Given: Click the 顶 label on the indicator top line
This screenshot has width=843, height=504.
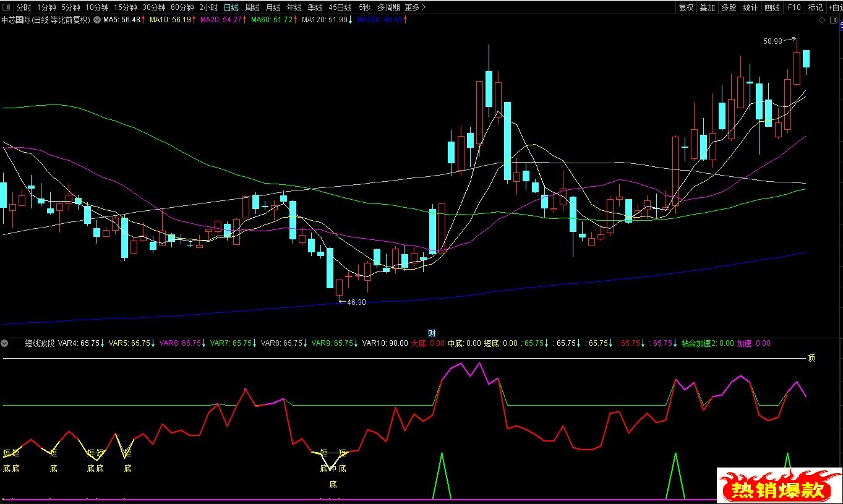Looking at the screenshot, I should tap(811, 358).
